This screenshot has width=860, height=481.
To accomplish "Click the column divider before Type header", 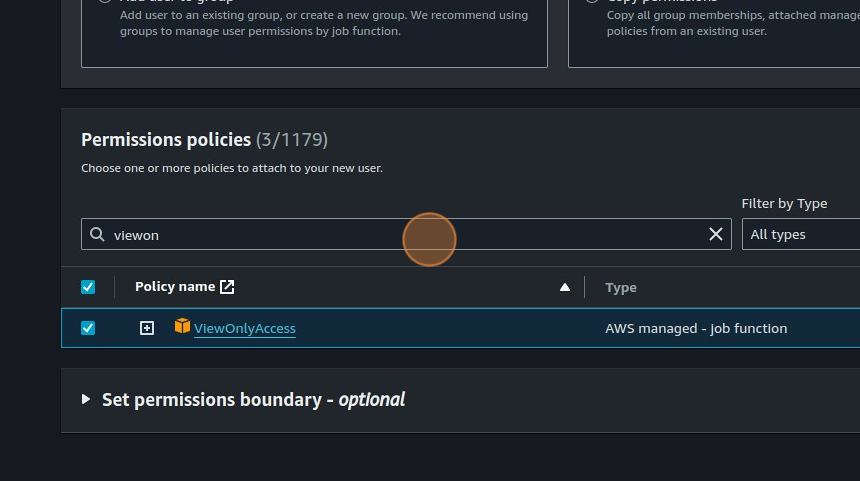I will pyautogui.click(x=585, y=287).
